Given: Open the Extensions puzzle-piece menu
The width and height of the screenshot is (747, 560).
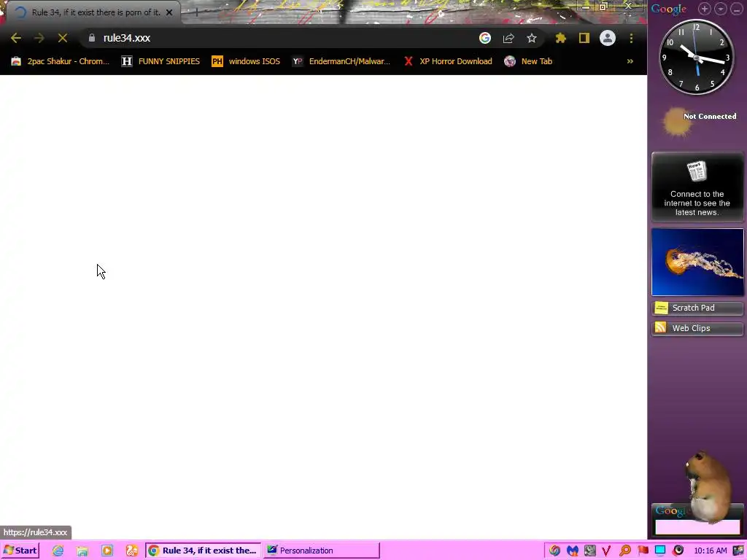Looking at the screenshot, I should (x=561, y=38).
